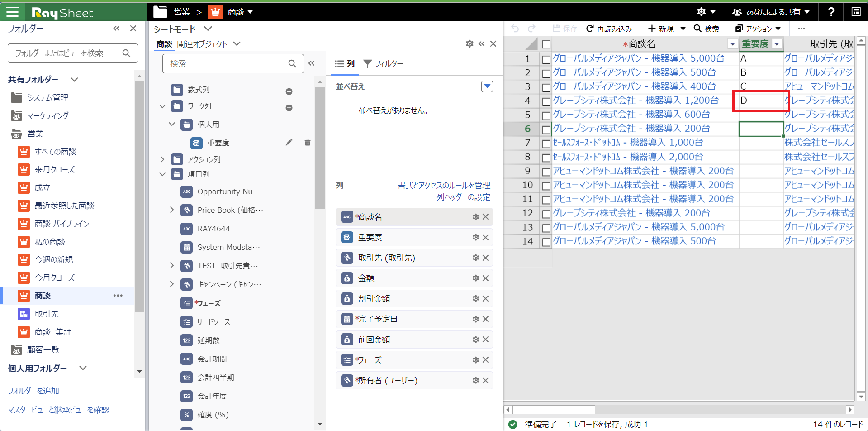This screenshot has width=868, height=431.
Task: Close the folder panel
Action: point(133,28)
